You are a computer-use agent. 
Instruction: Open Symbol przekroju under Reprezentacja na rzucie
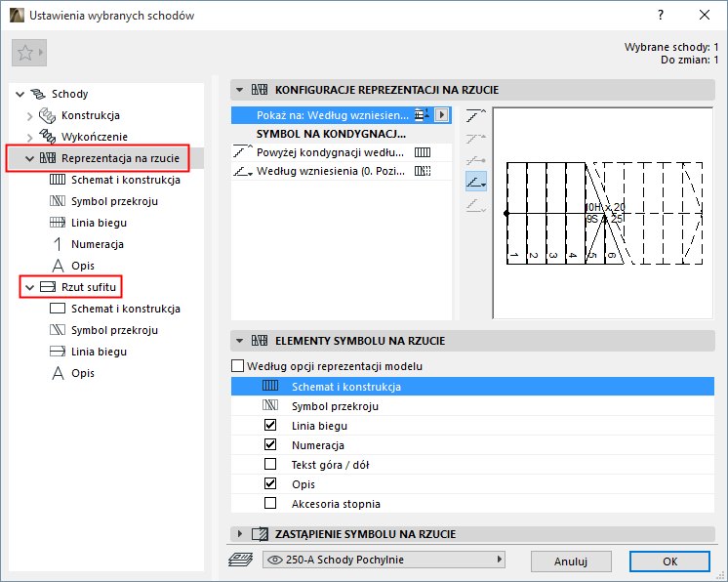114,201
